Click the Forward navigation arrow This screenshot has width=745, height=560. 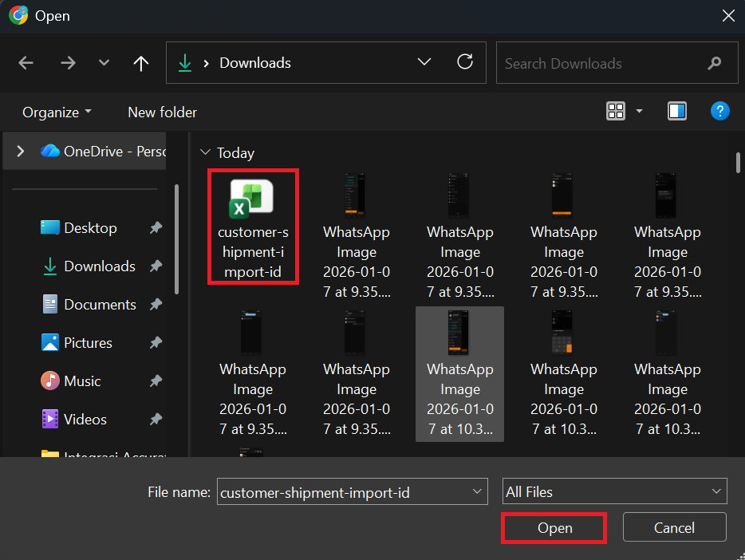pyautogui.click(x=68, y=63)
